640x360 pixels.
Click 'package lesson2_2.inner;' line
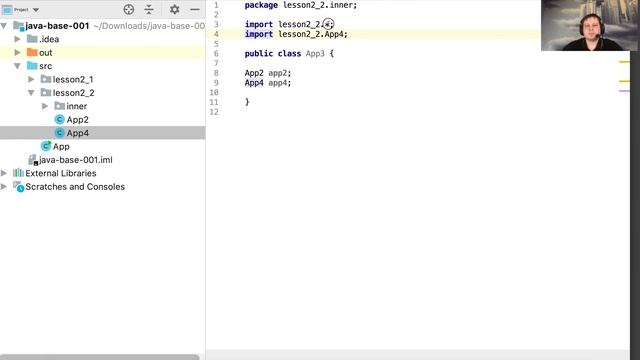tap(301, 5)
